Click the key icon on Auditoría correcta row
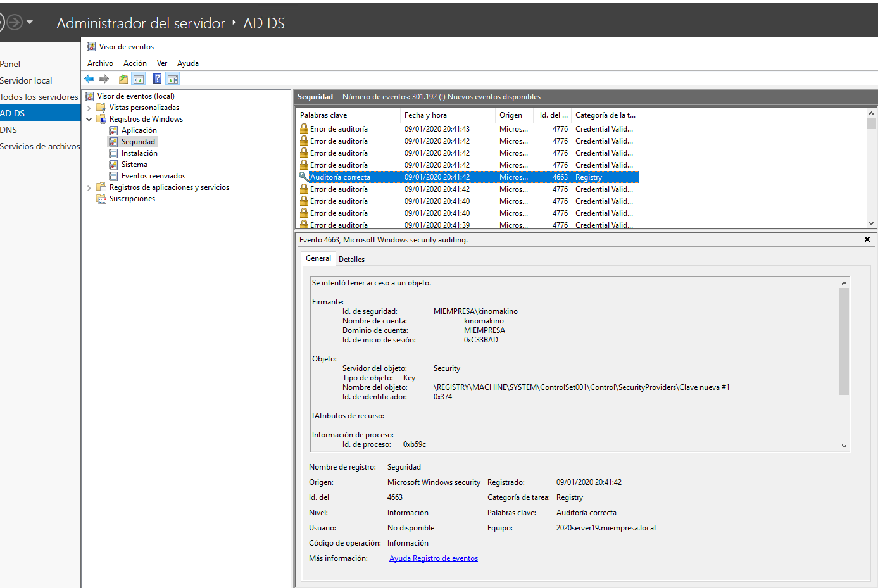 click(x=304, y=177)
